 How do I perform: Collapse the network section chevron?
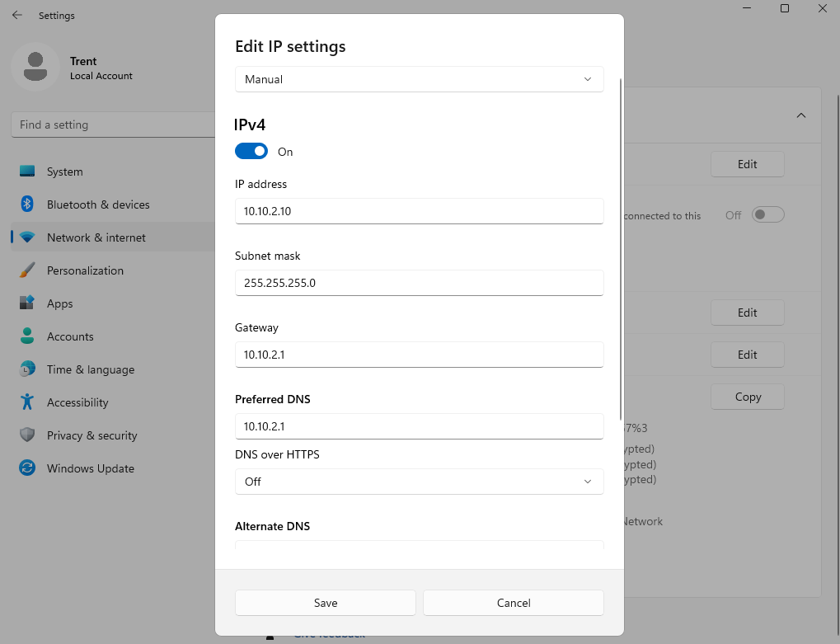800,115
